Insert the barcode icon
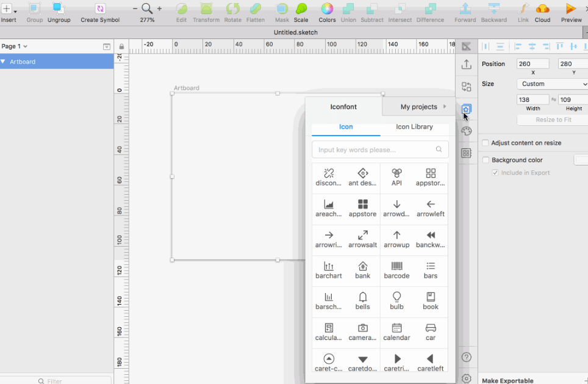Viewport: 588px width, 384px height. tap(396, 270)
